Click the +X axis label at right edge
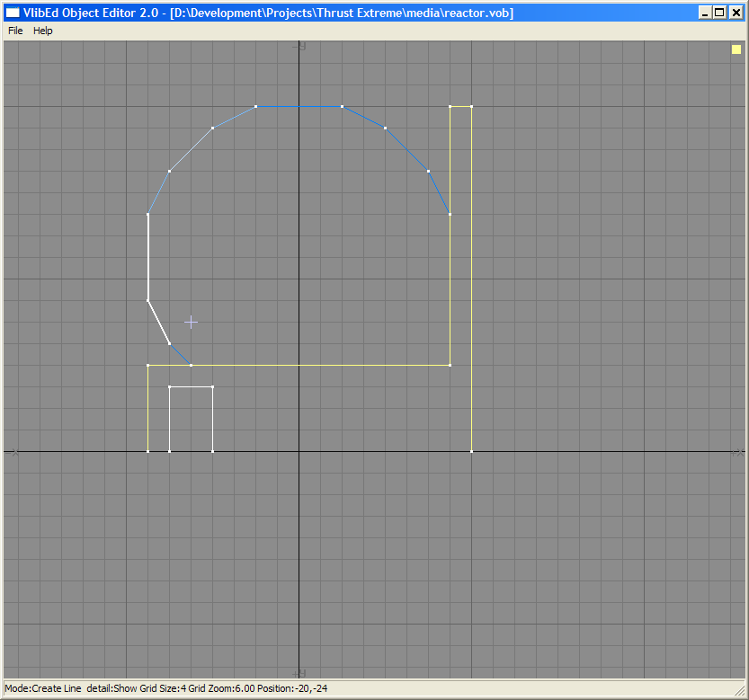 pyautogui.click(x=736, y=452)
